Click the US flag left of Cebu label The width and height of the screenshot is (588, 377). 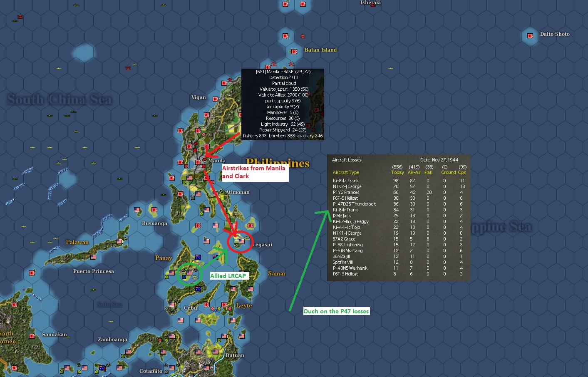click(172, 305)
